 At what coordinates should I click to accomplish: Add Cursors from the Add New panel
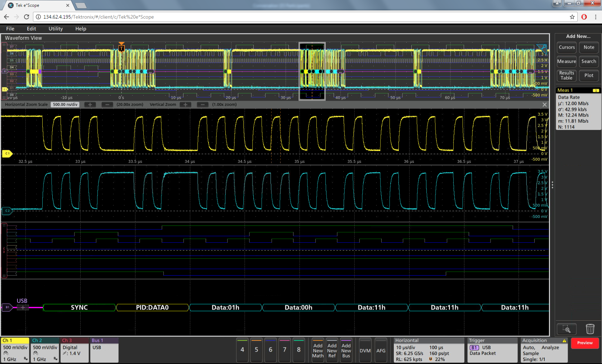tap(566, 47)
